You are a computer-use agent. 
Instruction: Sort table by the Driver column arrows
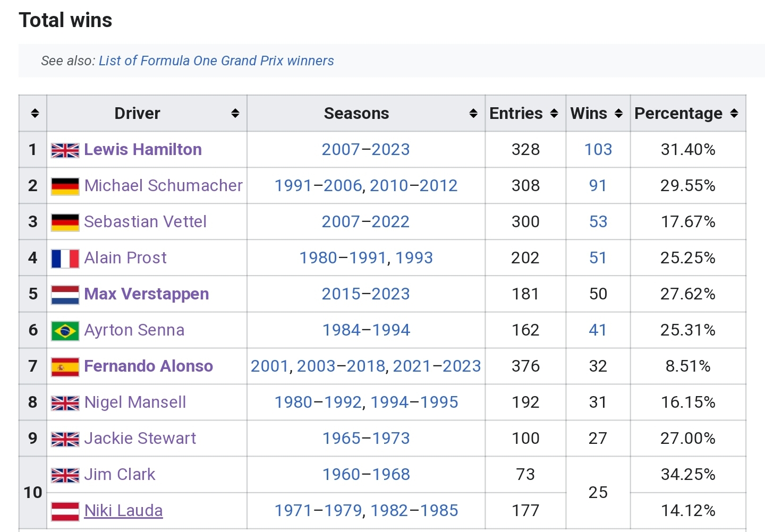click(235, 113)
